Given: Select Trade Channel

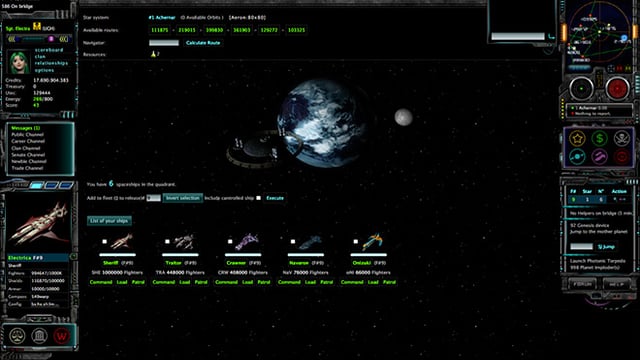Looking at the screenshot, I should [27, 168].
